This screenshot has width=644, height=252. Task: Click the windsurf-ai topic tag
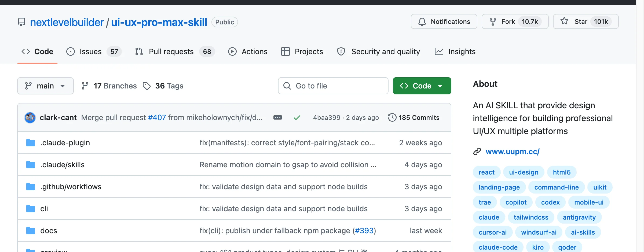(x=539, y=232)
